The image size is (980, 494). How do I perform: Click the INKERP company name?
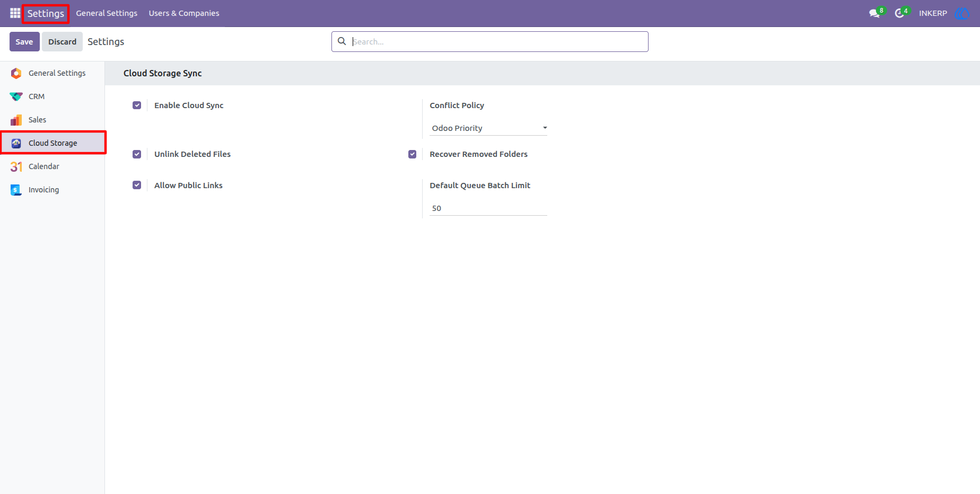click(x=933, y=13)
